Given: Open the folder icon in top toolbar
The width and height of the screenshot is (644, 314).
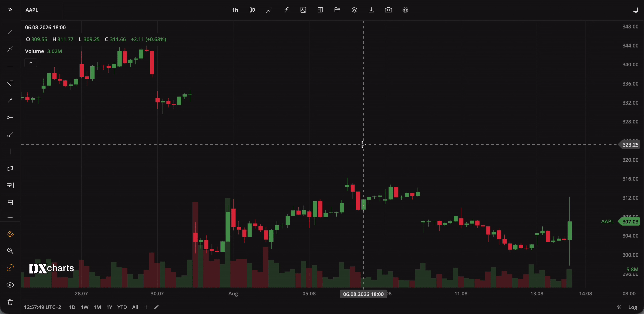Looking at the screenshot, I should click(337, 10).
